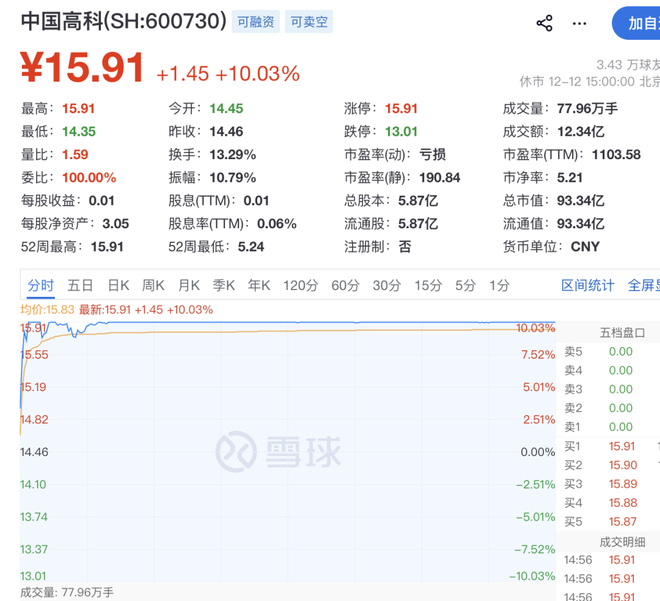Switch to 5分 minute chart
Image resolution: width=660 pixels, height=601 pixels.
coord(465,285)
